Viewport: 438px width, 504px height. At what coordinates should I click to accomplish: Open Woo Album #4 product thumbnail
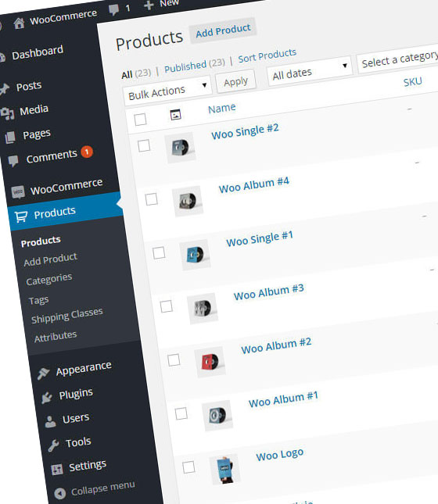click(x=188, y=201)
